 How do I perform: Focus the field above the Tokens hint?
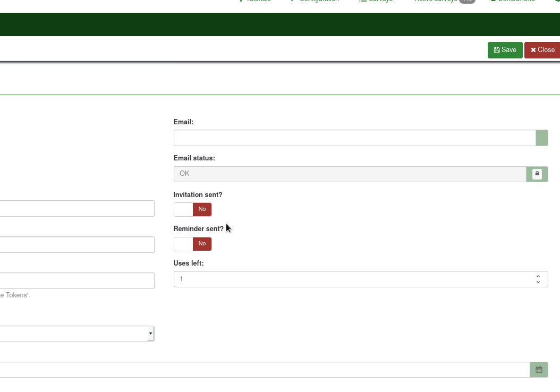[x=77, y=281]
